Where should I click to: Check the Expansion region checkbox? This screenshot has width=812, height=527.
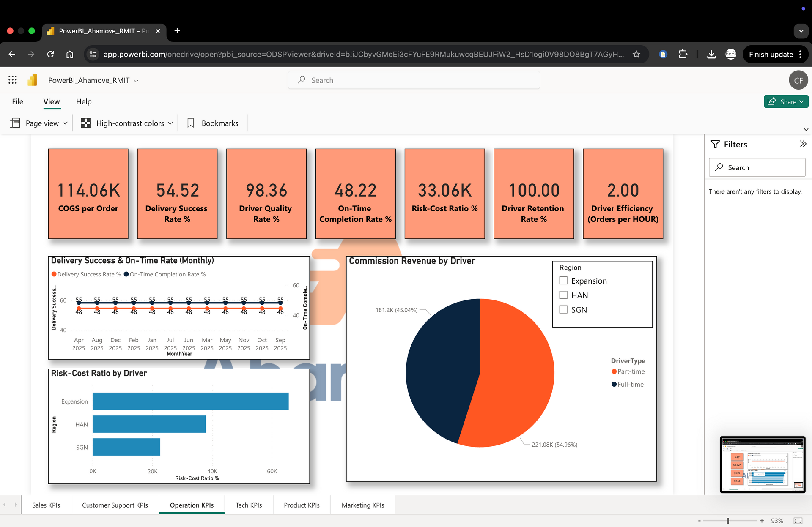563,281
